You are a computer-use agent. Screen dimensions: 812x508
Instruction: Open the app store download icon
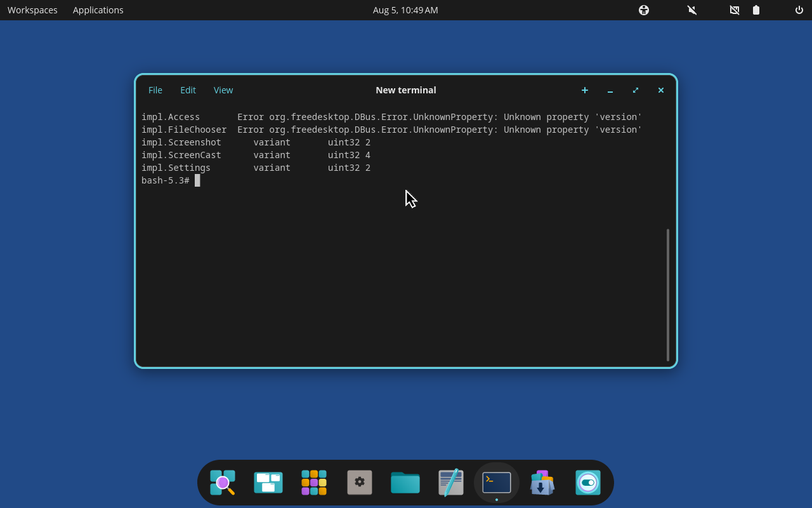point(542,483)
